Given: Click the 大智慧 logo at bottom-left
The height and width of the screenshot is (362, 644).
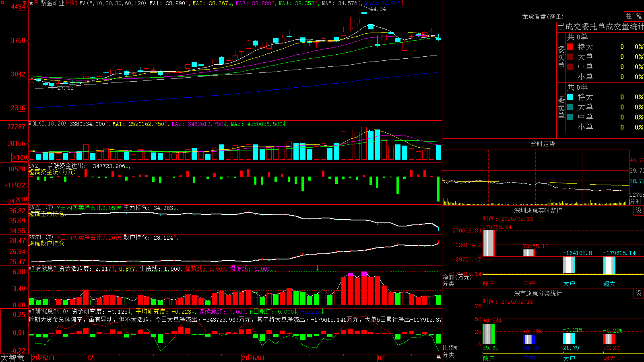Looking at the screenshot, I should [x=12, y=358].
